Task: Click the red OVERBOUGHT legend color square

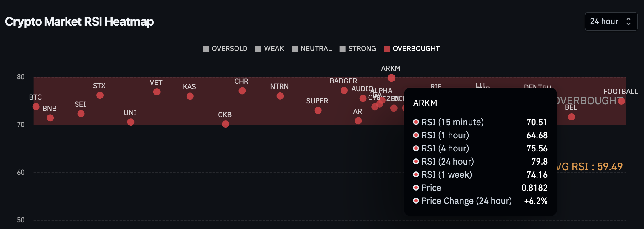Action: 387,49
